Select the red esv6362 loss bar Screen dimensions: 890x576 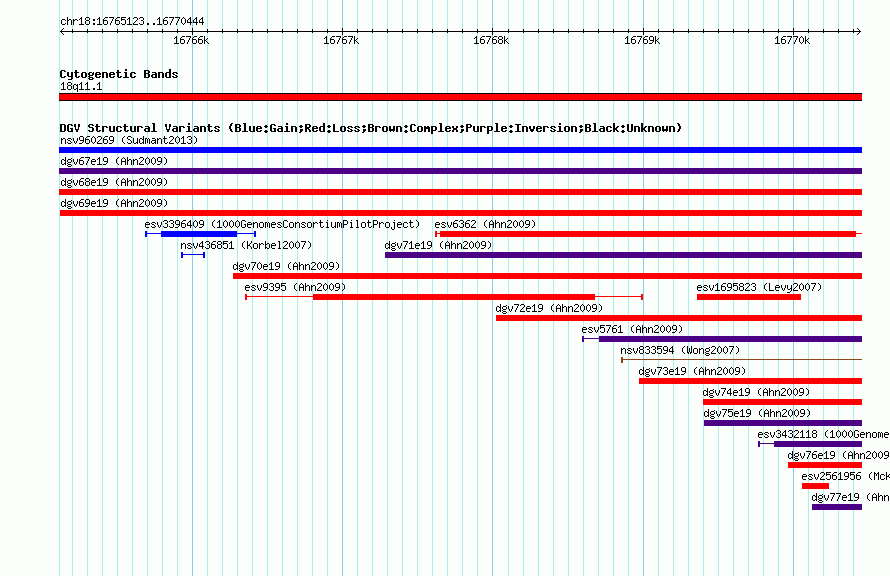(x=648, y=234)
